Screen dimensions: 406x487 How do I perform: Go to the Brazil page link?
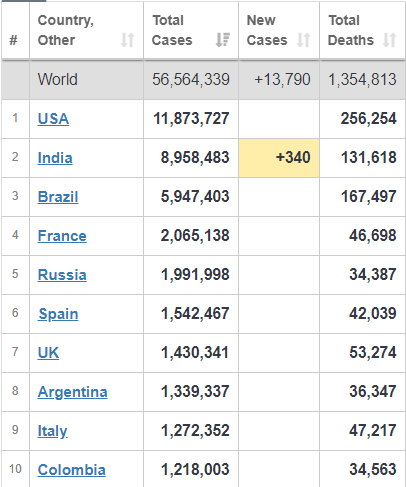coord(58,197)
